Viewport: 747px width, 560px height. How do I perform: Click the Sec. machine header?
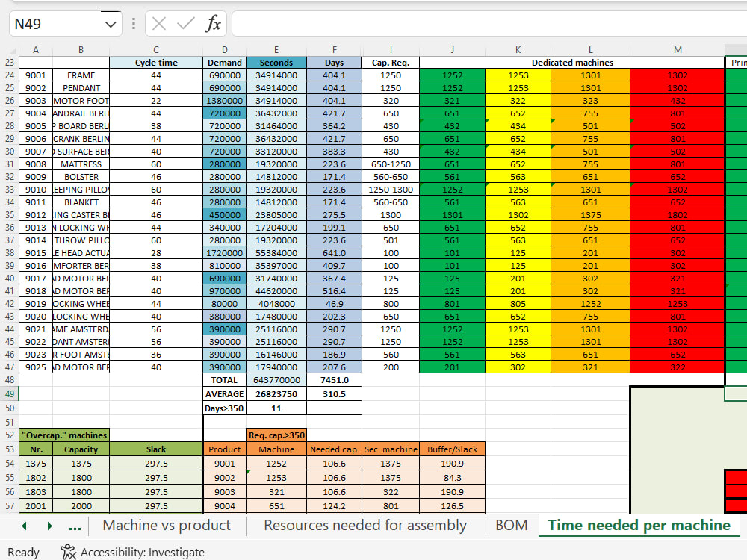coord(391,449)
